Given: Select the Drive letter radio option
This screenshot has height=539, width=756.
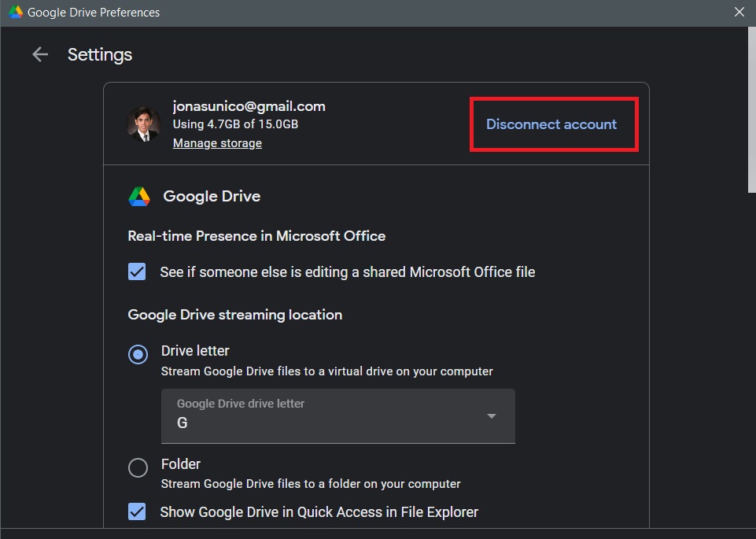Looking at the screenshot, I should point(138,354).
